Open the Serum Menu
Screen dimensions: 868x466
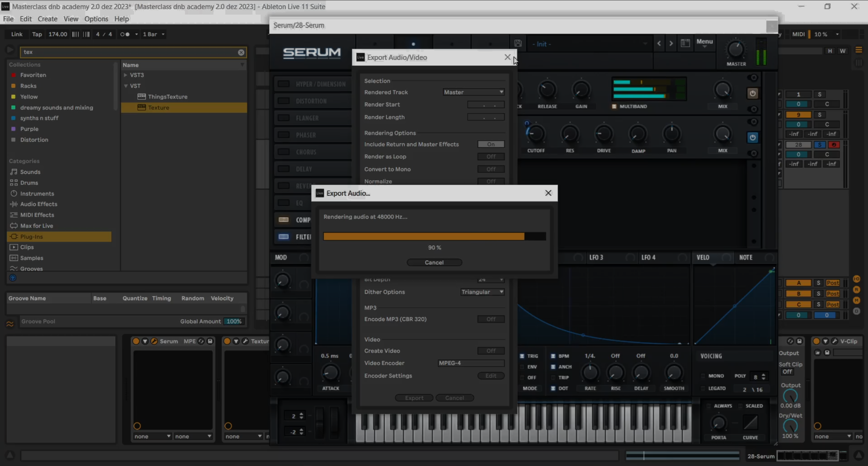coord(704,42)
